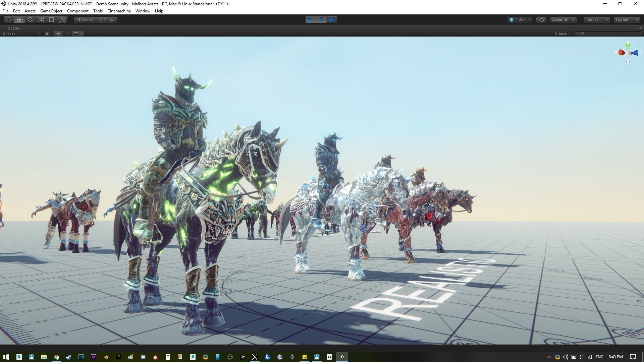
Task: Open the Collab dropdown
Action: [x=520, y=20]
